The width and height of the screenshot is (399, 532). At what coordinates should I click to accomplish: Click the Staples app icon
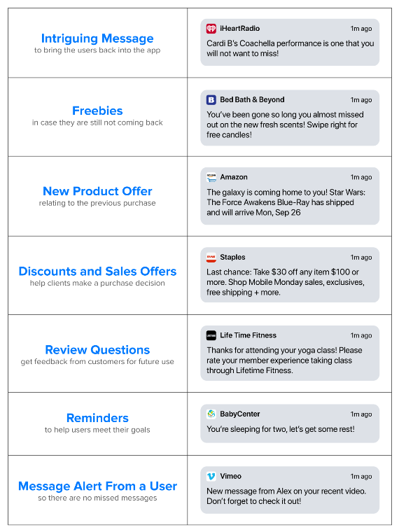(x=211, y=257)
